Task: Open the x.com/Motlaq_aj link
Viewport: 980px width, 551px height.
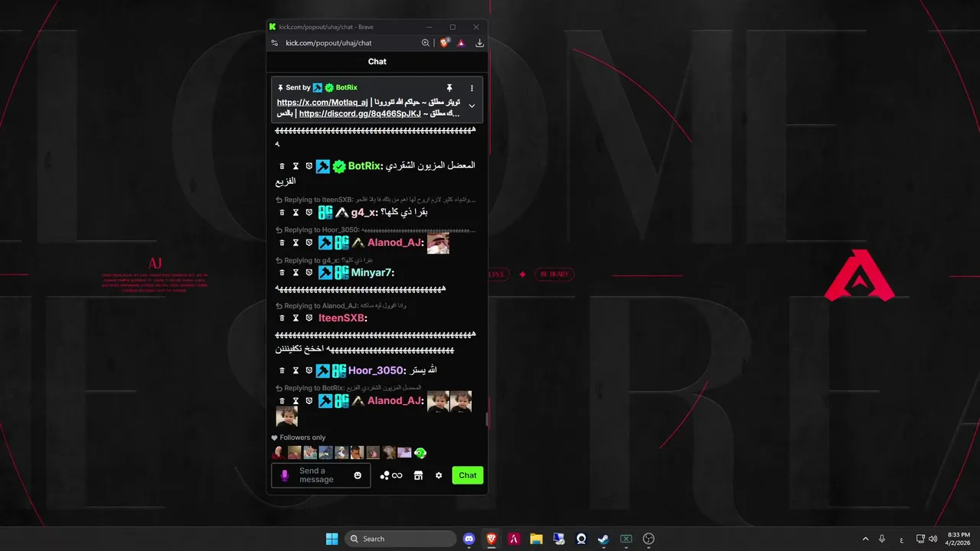Action: point(322,103)
